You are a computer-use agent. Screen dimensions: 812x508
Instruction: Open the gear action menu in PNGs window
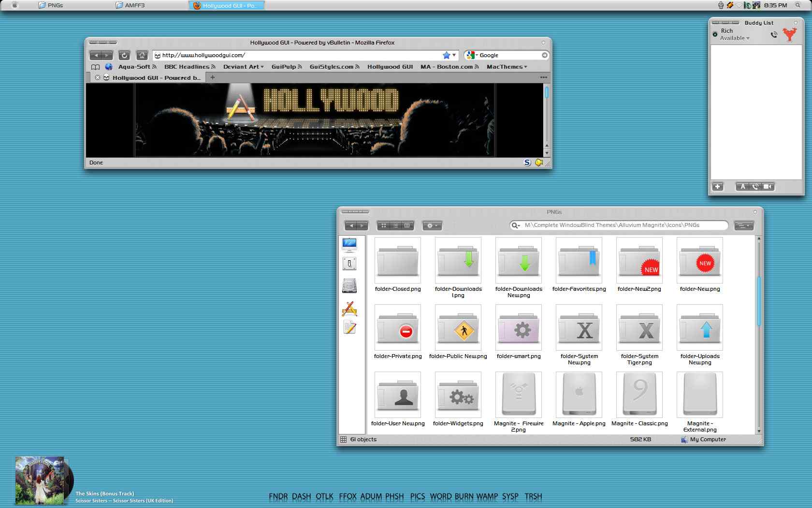point(432,225)
